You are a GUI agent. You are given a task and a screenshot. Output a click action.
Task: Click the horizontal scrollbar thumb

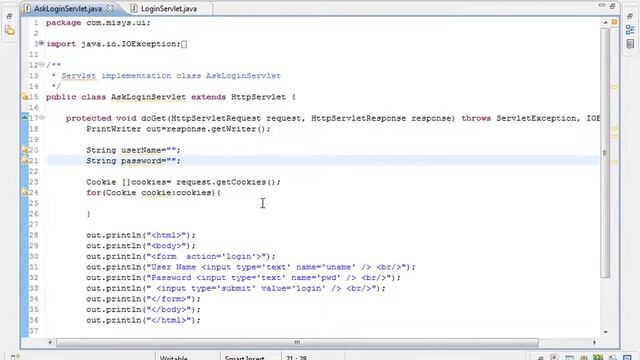pos(297,342)
